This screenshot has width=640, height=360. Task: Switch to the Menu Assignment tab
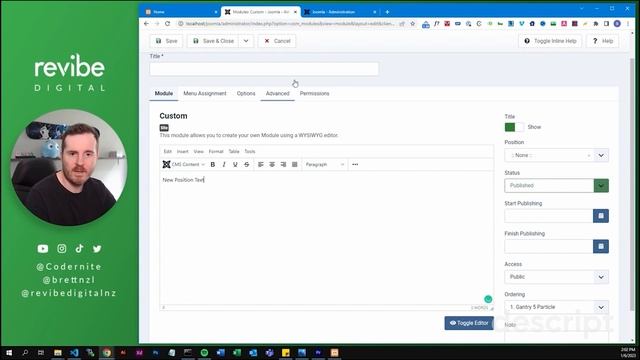coord(204,93)
